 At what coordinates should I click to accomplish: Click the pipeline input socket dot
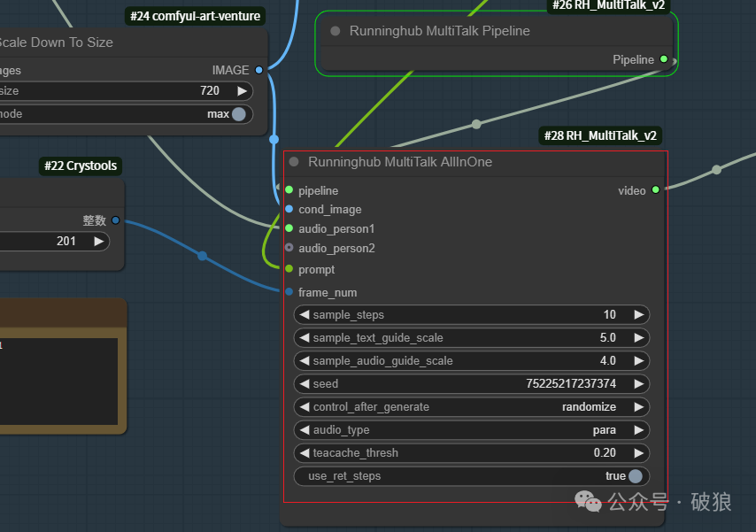click(x=289, y=189)
